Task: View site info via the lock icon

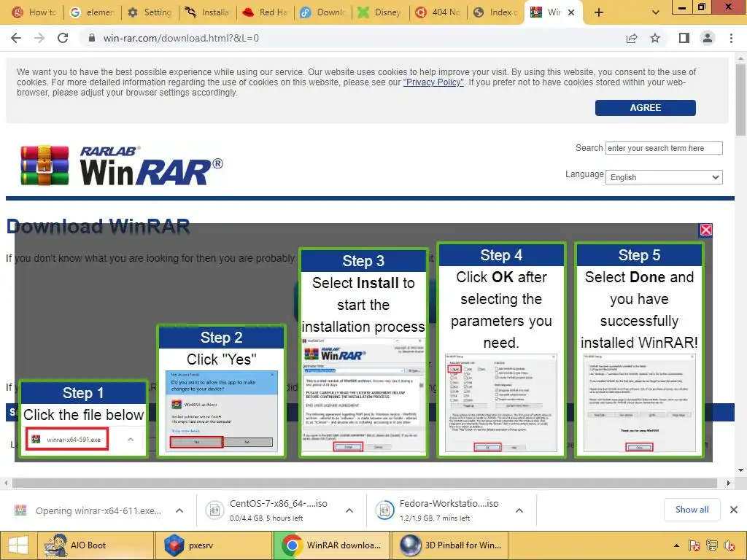Action: pos(92,38)
